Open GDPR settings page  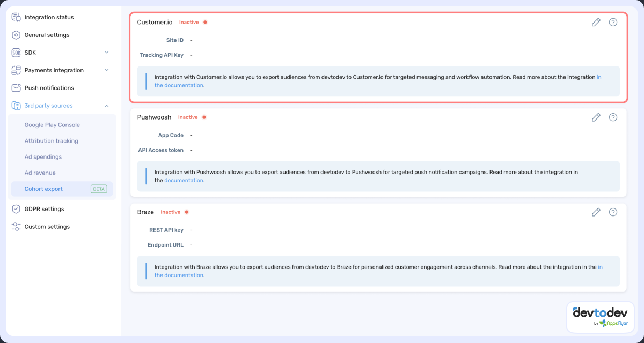[x=44, y=209]
